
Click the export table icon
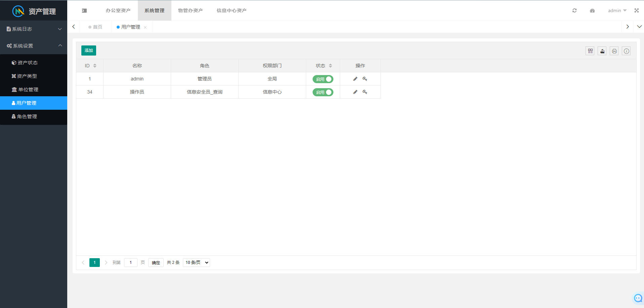tap(602, 51)
